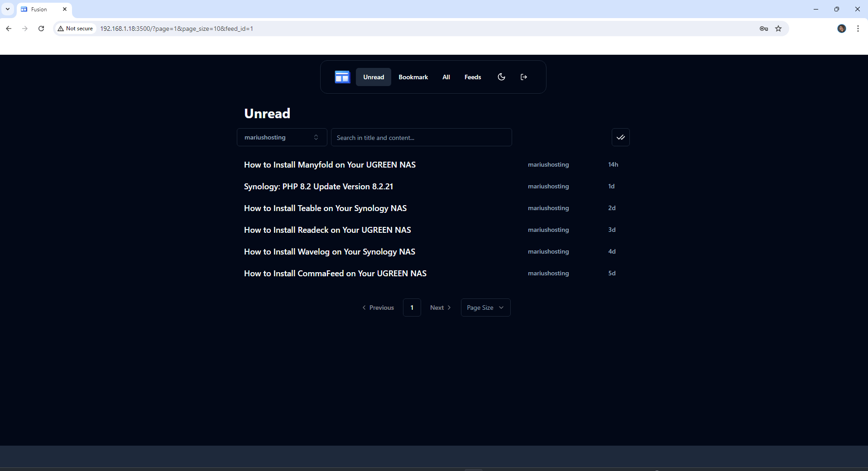This screenshot has width=868, height=471.
Task: Open Chrome three-dot menu
Action: [x=858, y=29]
